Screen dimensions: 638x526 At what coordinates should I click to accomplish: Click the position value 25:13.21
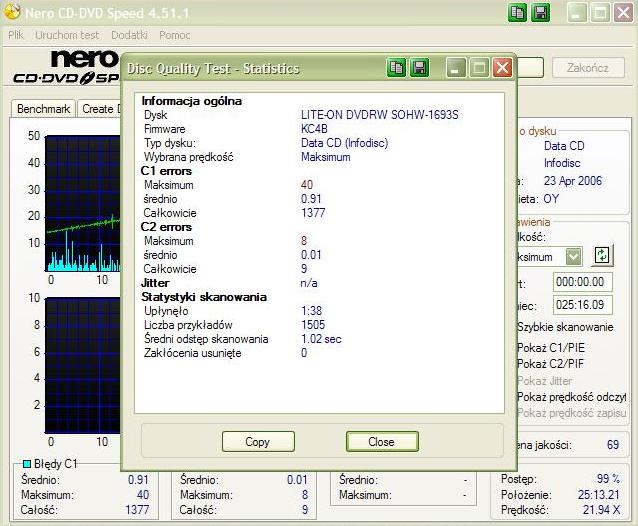click(x=599, y=495)
